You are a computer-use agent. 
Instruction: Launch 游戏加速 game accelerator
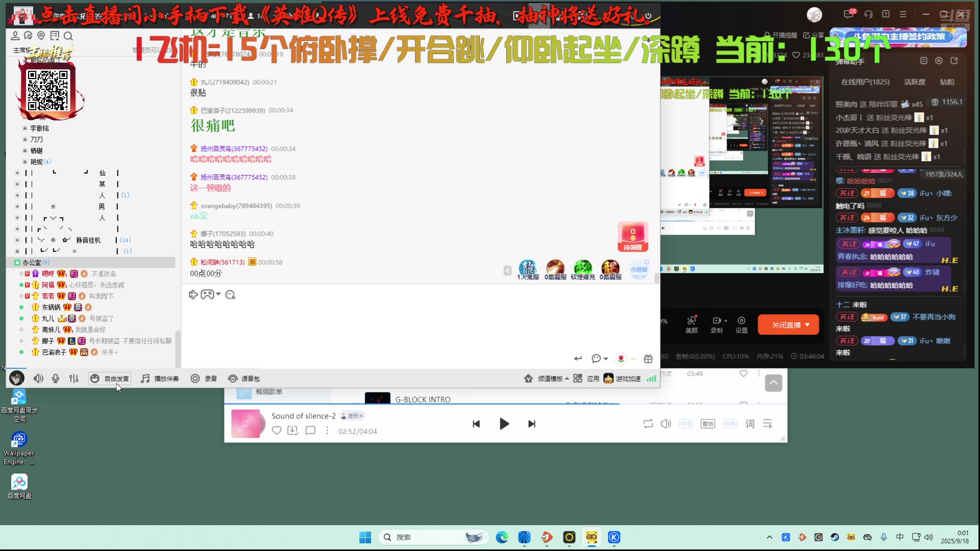coord(622,379)
